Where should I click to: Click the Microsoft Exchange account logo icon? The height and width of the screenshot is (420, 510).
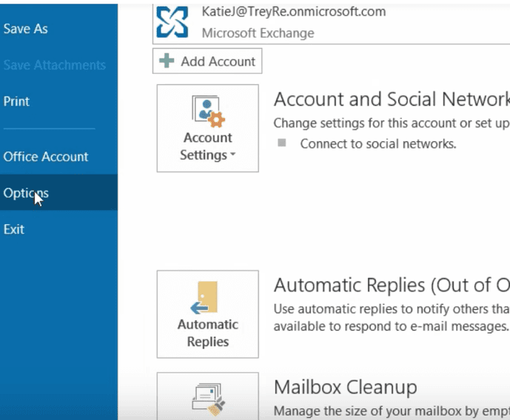(x=173, y=21)
